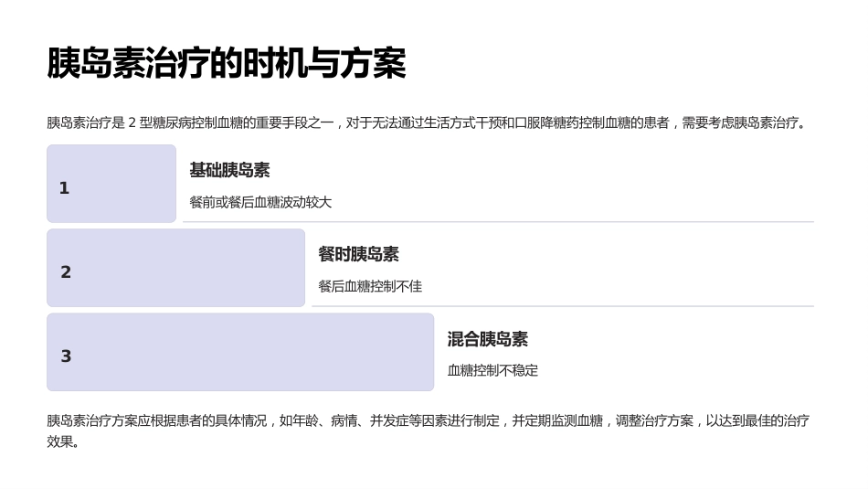Click the text 餐前或餐后血糖波动较大
This screenshot has width=868, height=489.
coord(260,202)
